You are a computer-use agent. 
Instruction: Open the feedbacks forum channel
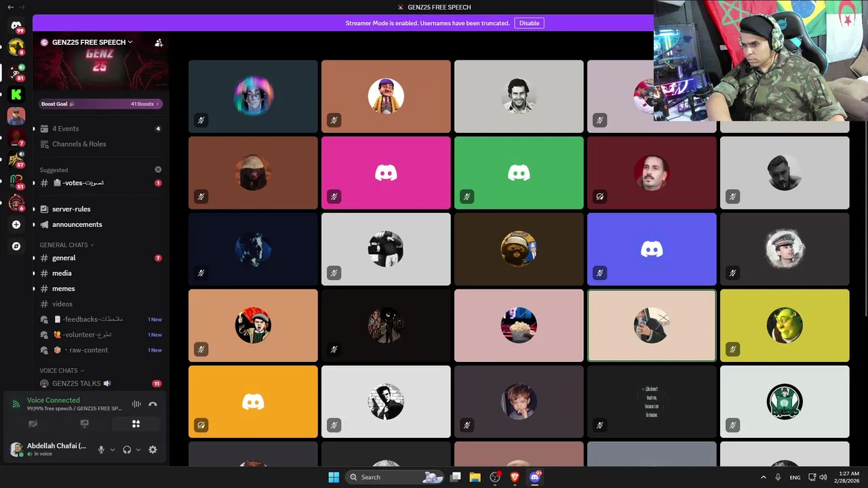(x=100, y=319)
